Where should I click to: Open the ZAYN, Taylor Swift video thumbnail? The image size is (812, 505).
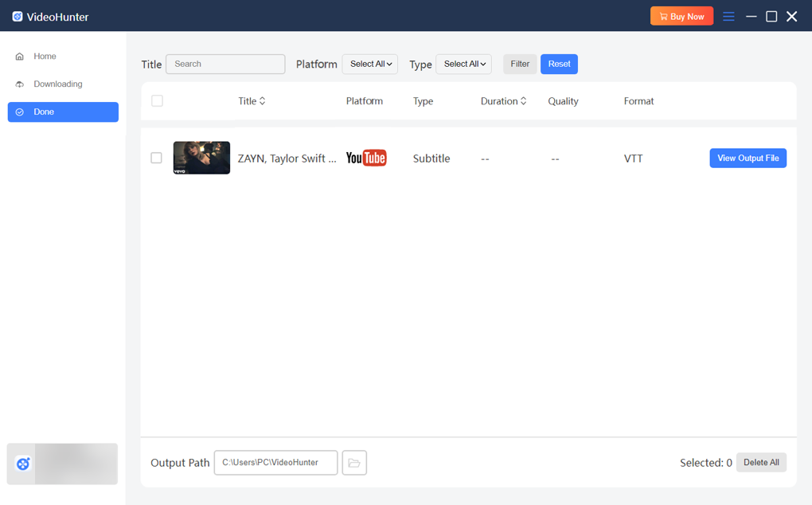click(201, 158)
